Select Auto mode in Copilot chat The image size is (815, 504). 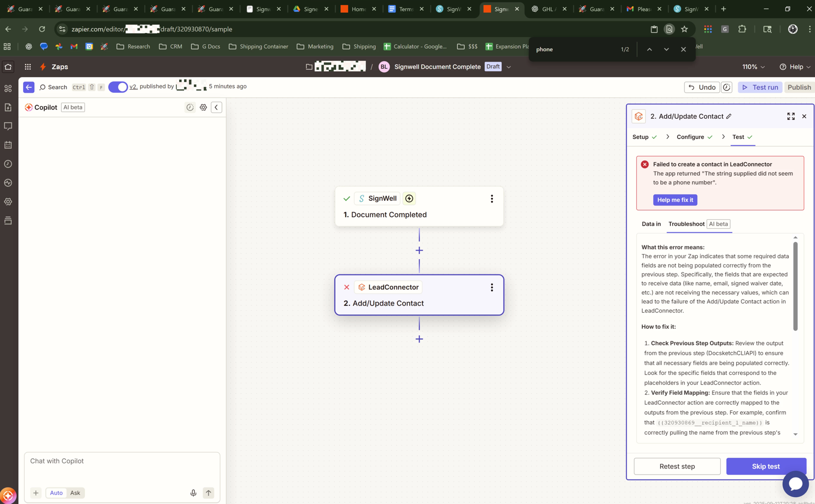point(56,493)
